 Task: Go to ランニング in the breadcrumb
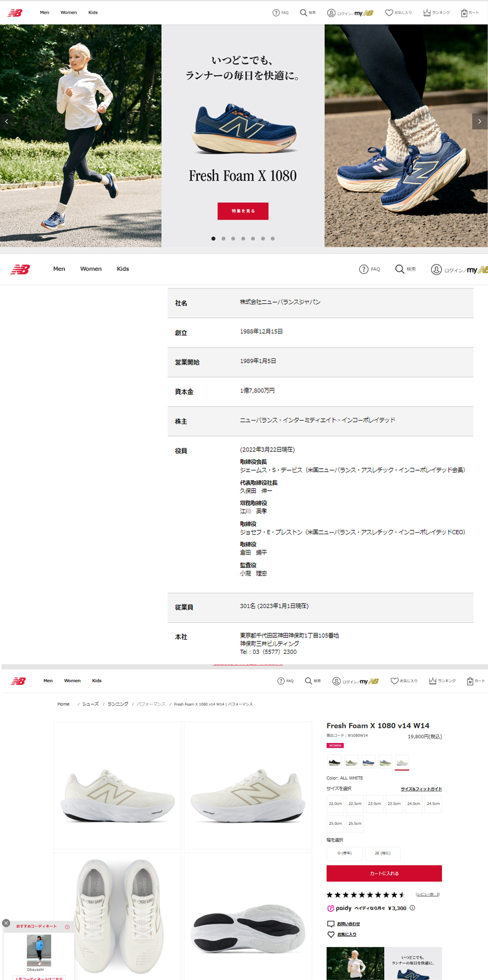coord(117,704)
